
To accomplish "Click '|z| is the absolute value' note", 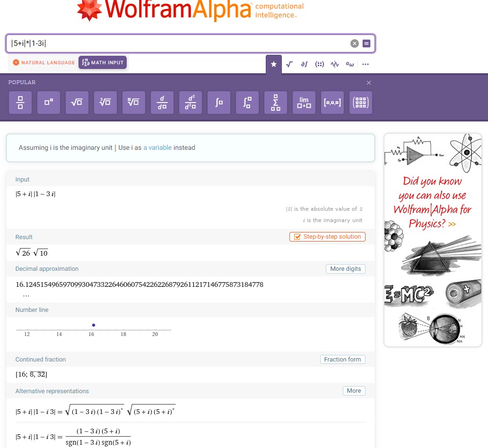I will [x=324, y=209].
